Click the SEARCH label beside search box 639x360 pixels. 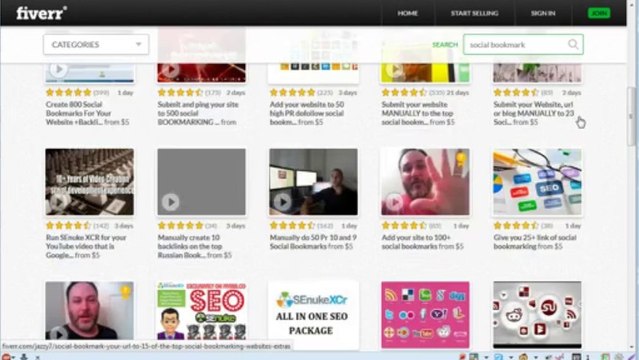(x=445, y=44)
